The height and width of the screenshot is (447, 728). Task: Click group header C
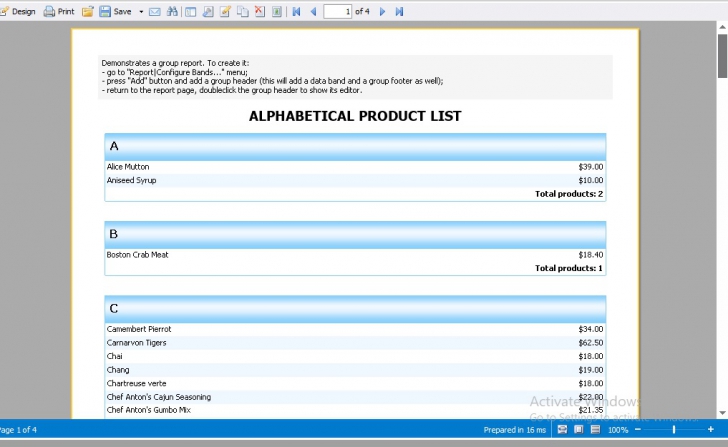pyautogui.click(x=355, y=309)
